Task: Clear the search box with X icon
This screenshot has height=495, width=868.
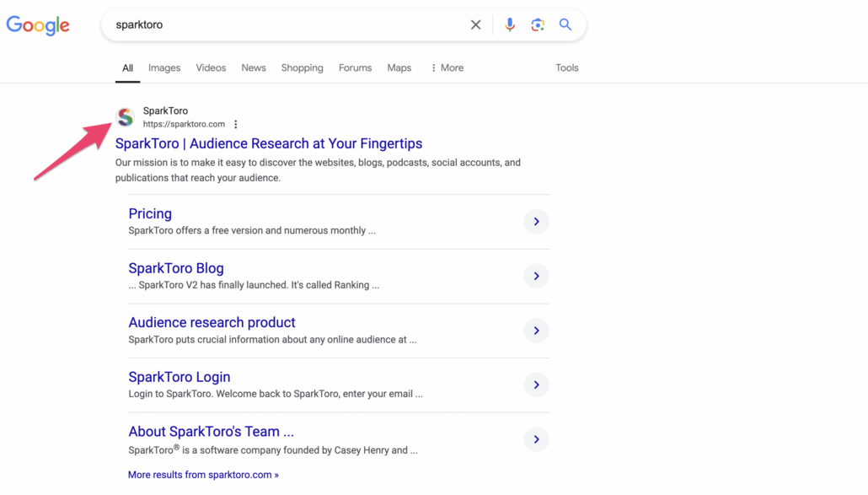Action: click(475, 25)
